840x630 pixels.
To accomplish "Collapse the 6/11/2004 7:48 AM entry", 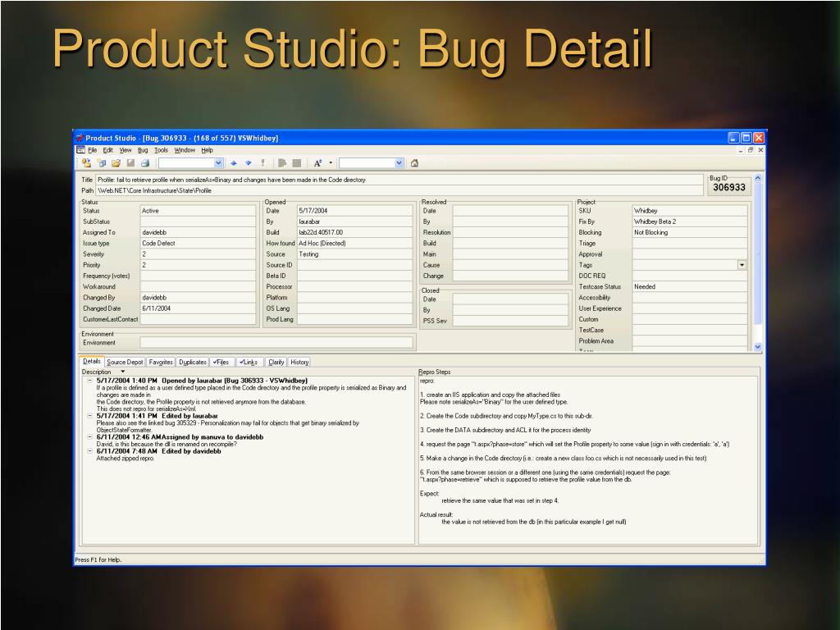I will [90, 451].
